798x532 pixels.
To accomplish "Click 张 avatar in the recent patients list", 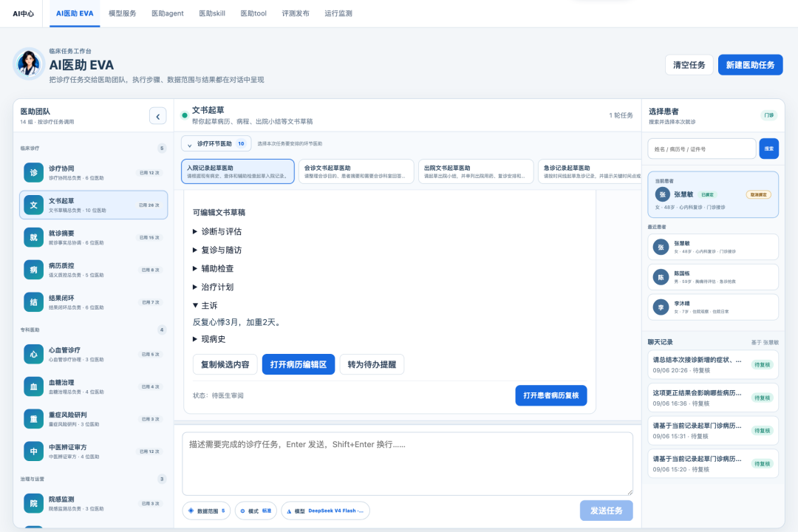I will 661,248.
